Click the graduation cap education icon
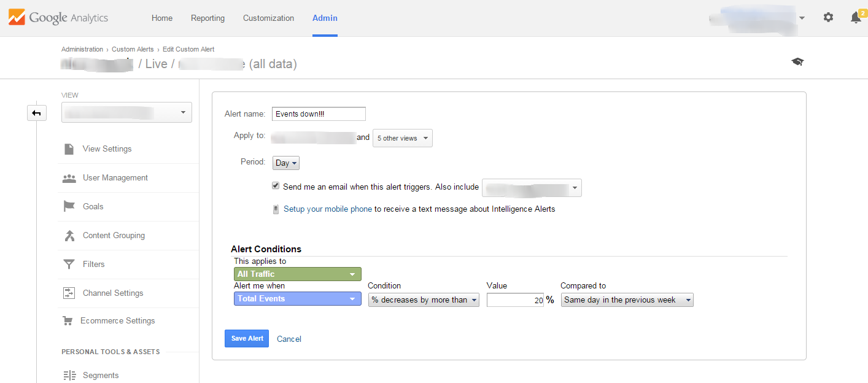This screenshot has width=868, height=383. coord(797,62)
